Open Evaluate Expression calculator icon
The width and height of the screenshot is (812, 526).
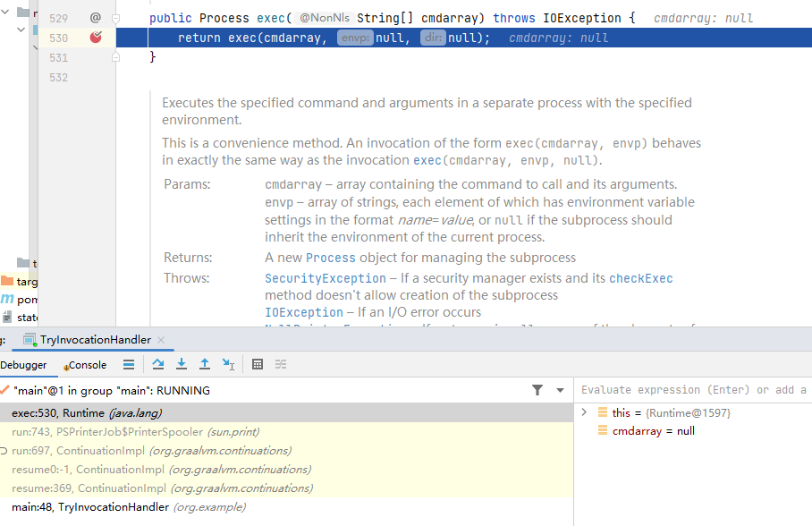[x=258, y=364]
